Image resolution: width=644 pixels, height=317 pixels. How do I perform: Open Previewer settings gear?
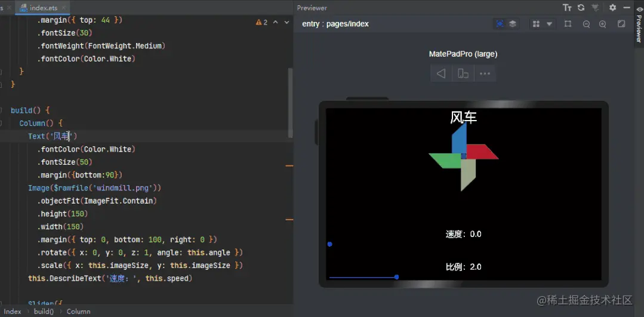(612, 8)
